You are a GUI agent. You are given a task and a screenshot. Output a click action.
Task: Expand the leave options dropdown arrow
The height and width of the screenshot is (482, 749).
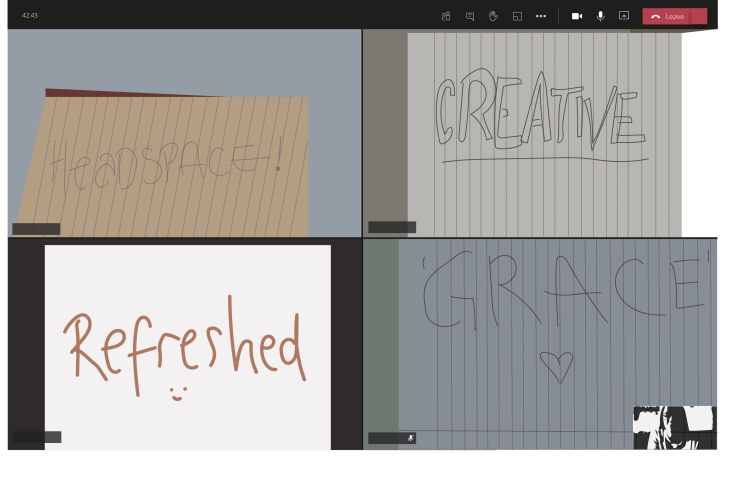[x=699, y=16]
